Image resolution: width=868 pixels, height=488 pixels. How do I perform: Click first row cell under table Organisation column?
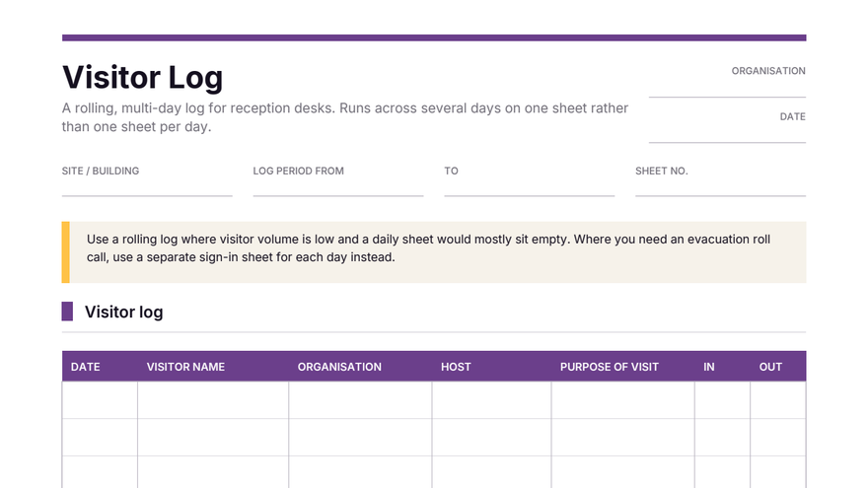point(360,400)
